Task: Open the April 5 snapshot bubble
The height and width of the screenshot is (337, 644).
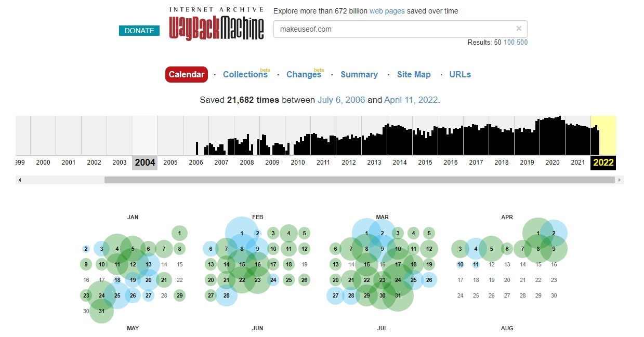Action: point(491,249)
